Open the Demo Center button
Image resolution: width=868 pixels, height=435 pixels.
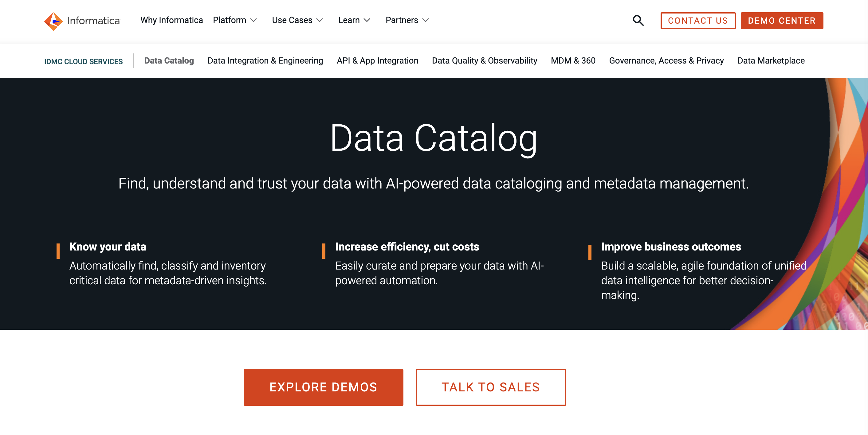tap(781, 21)
